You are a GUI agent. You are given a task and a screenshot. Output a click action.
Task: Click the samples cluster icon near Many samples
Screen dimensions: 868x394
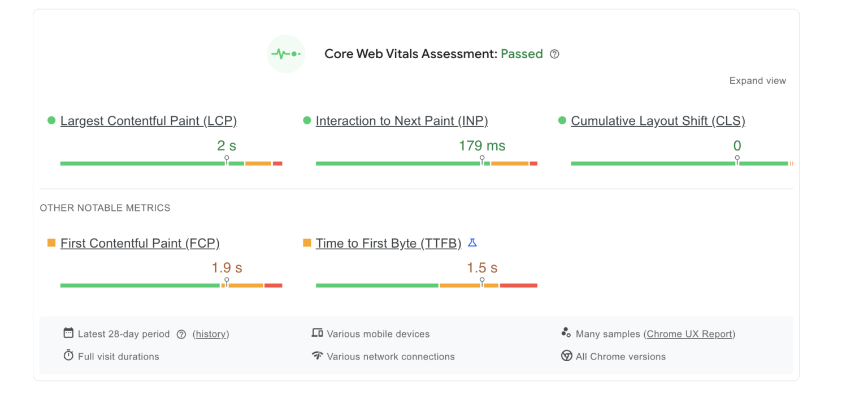(565, 333)
